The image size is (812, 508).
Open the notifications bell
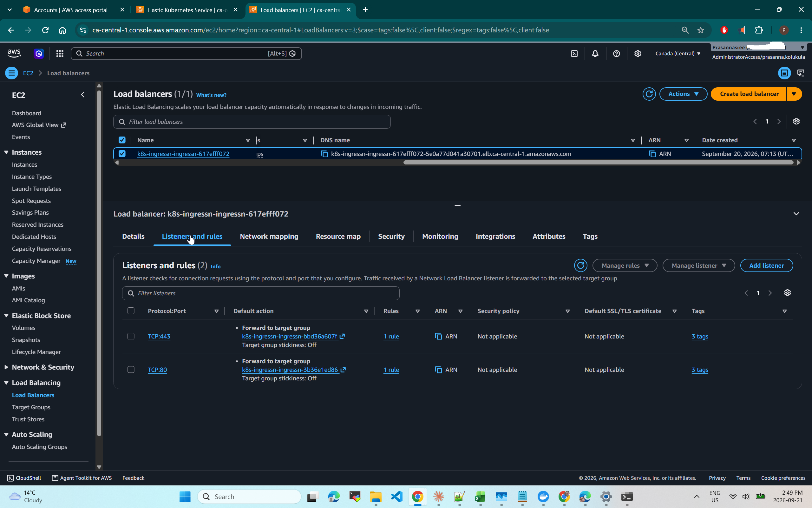(x=595, y=53)
